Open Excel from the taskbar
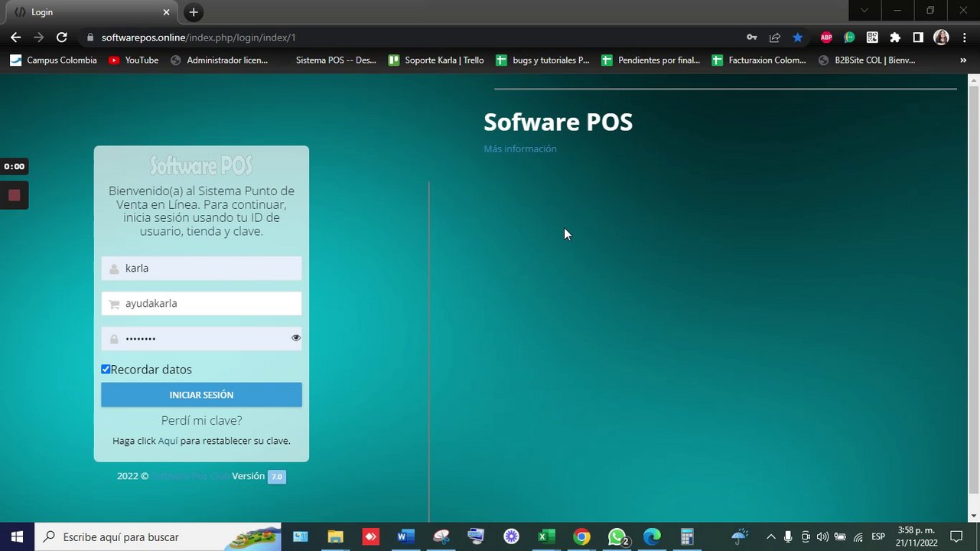This screenshot has height=551, width=980. pyautogui.click(x=546, y=536)
